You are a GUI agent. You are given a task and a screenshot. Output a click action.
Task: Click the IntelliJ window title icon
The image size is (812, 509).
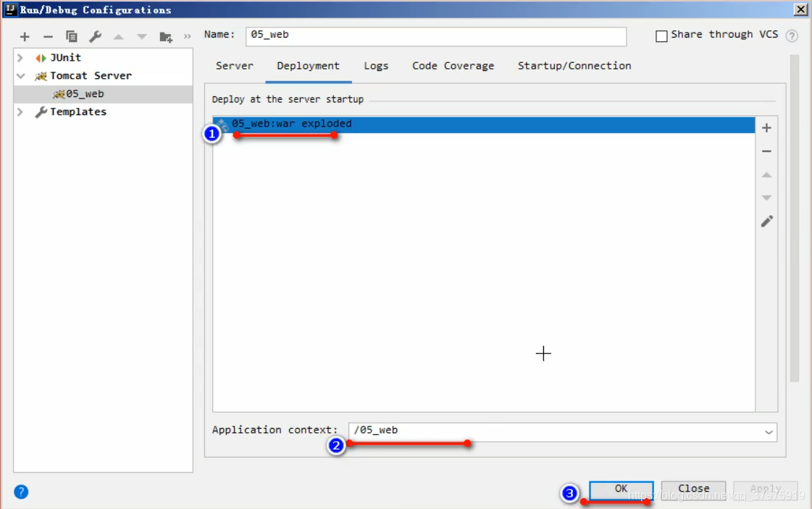[x=10, y=9]
